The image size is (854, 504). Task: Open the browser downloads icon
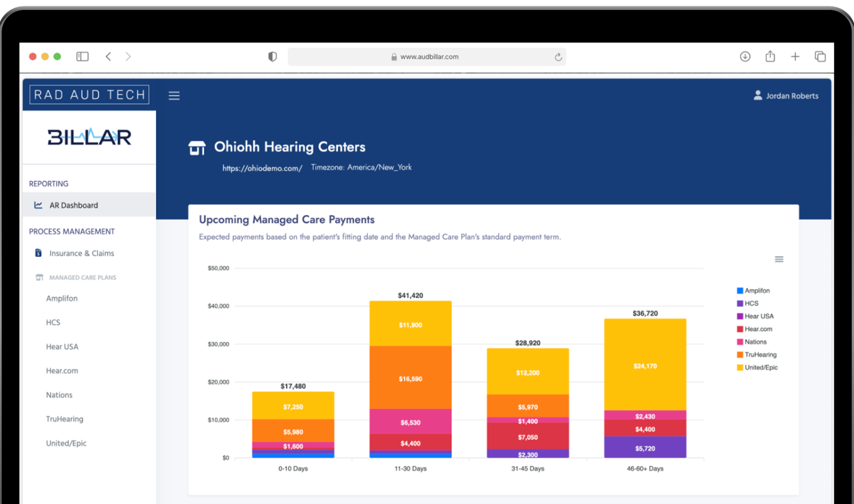click(744, 57)
